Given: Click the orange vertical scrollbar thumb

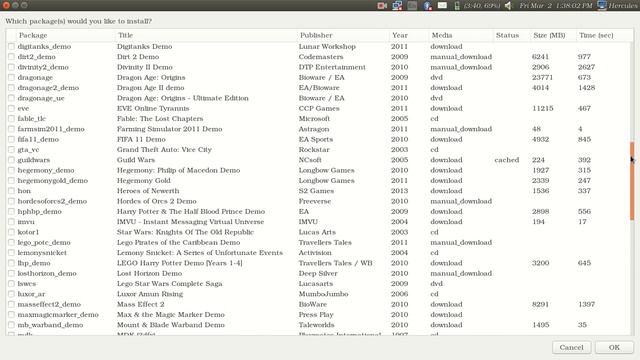Looking at the screenshot, I should coord(632,181).
